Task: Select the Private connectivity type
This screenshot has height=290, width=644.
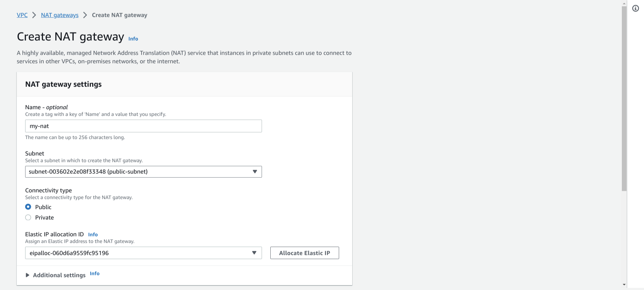Action: [28, 217]
